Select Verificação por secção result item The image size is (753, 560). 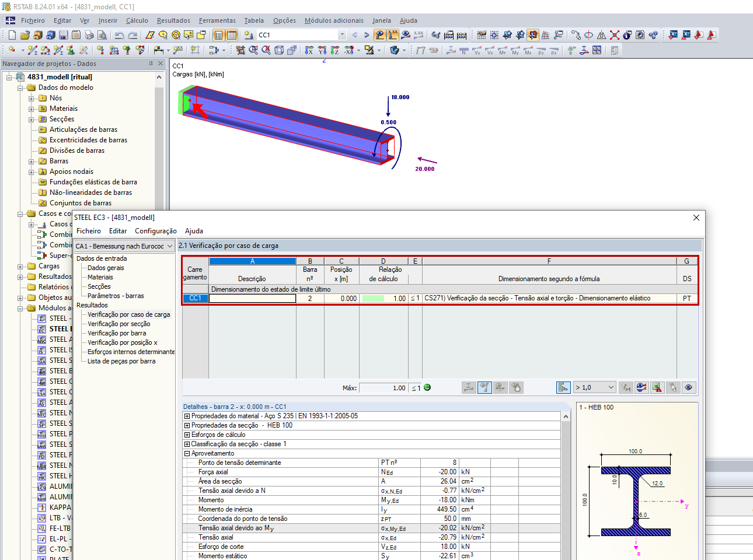[x=119, y=324]
